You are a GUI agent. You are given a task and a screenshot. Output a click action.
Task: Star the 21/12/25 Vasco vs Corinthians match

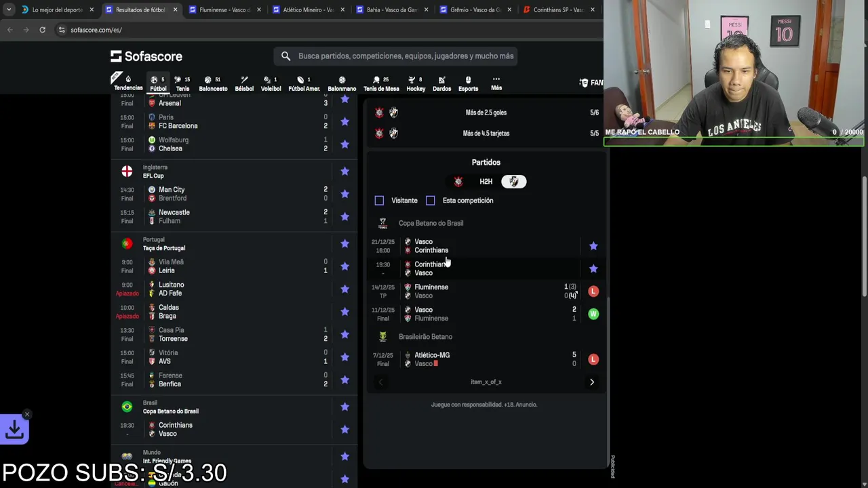(x=593, y=246)
